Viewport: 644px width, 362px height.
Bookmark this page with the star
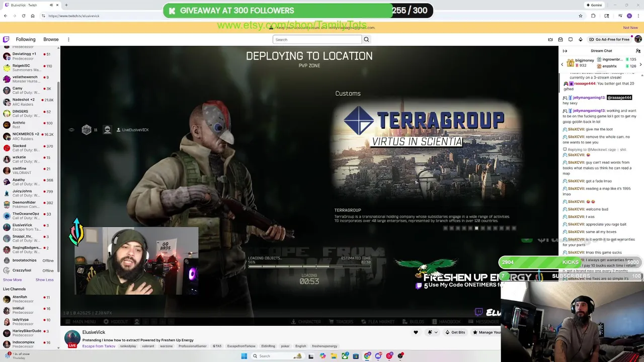[x=581, y=16]
